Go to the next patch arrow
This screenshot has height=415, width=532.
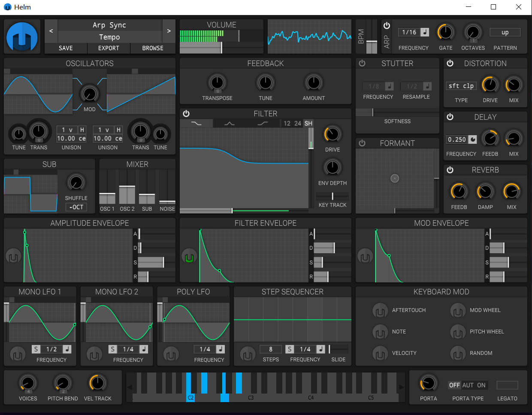(x=169, y=31)
